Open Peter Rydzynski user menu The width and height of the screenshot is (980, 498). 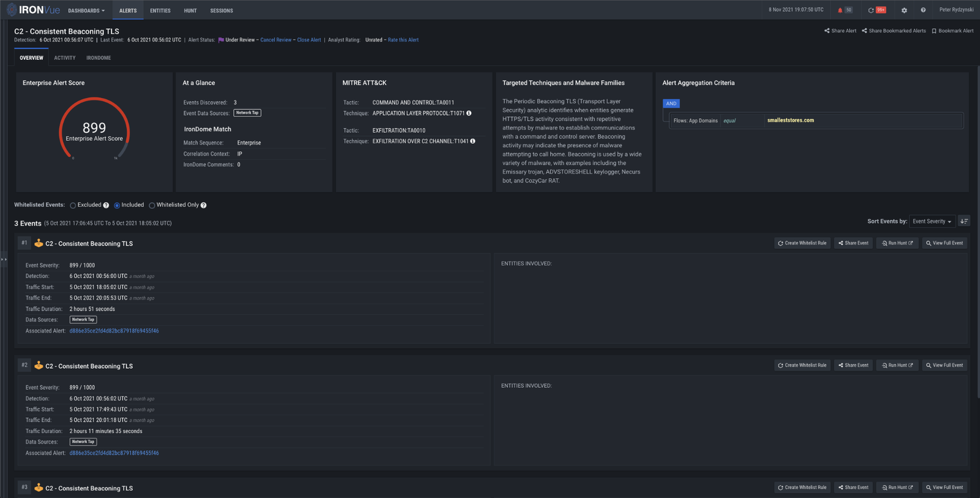[x=956, y=10]
